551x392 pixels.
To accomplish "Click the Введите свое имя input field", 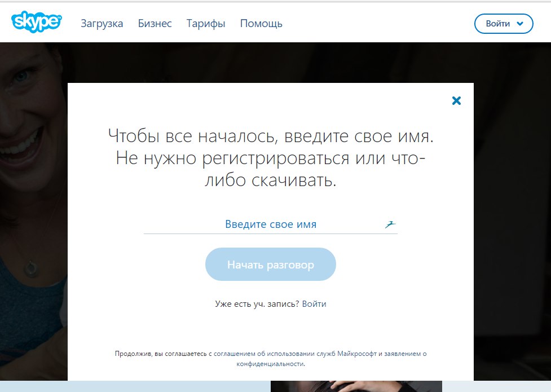I will pyautogui.click(x=271, y=224).
